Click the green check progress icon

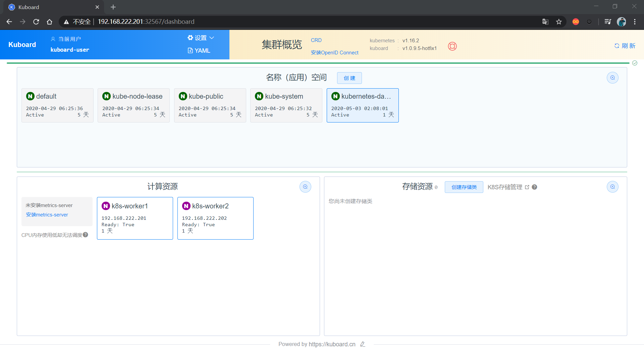(635, 63)
